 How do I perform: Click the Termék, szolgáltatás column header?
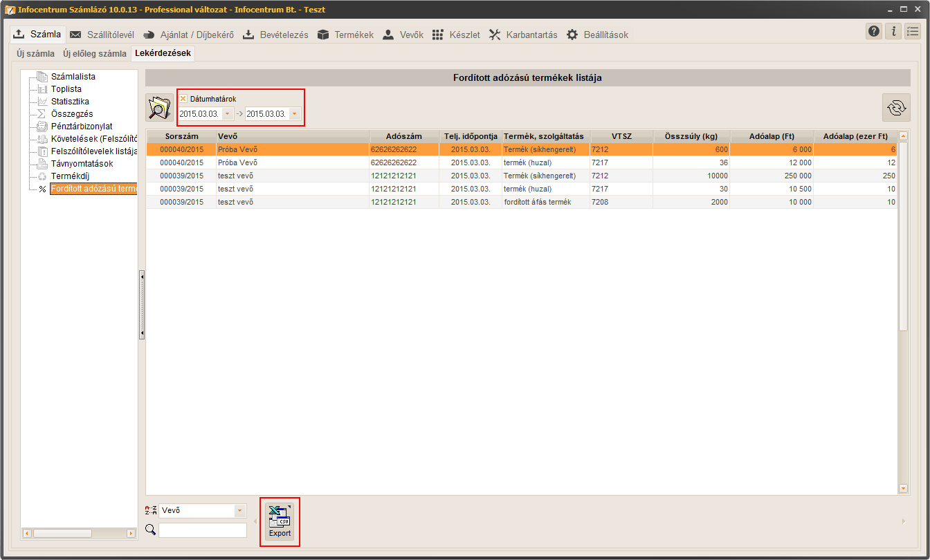point(545,136)
